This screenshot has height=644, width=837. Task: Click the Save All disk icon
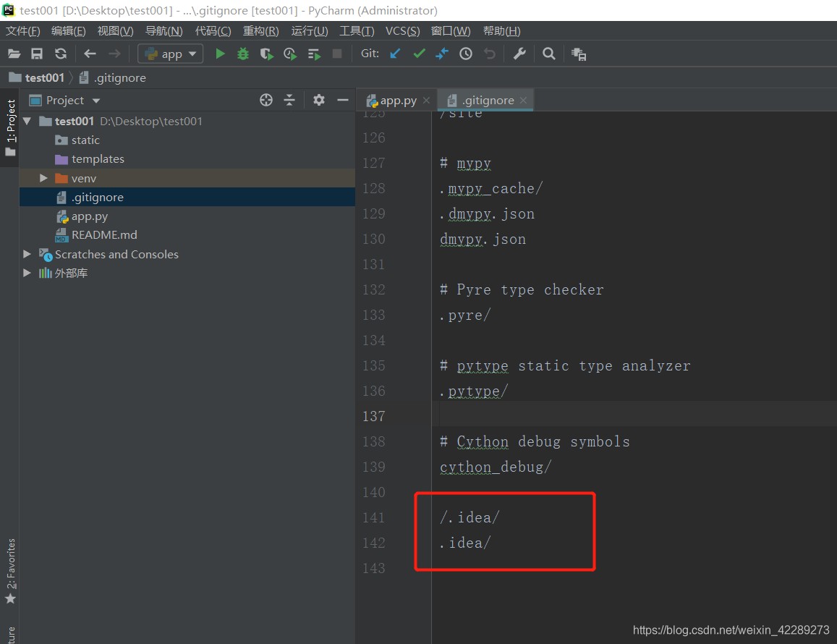click(x=37, y=54)
